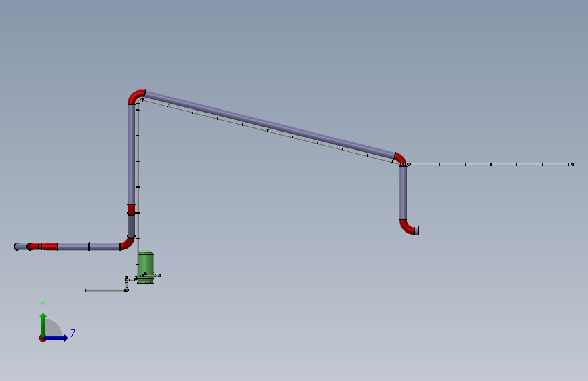Click the red outlet elbow at bottom right

pos(407,227)
